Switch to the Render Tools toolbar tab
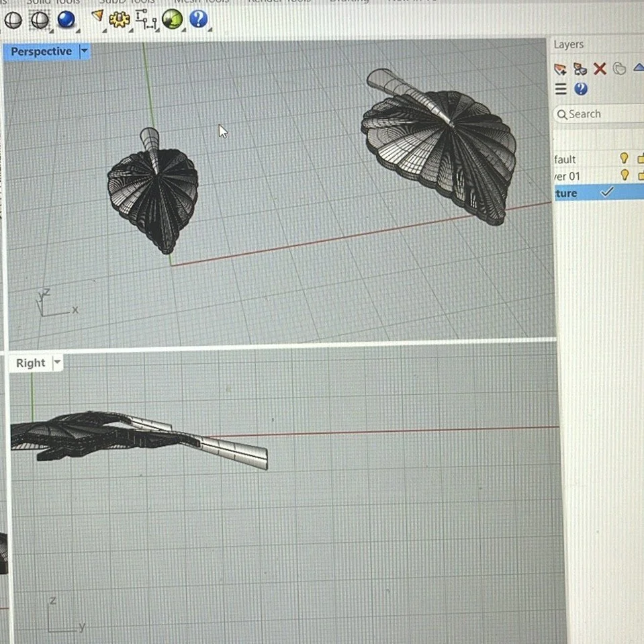Viewport: 644px width, 644px height. 279,1
